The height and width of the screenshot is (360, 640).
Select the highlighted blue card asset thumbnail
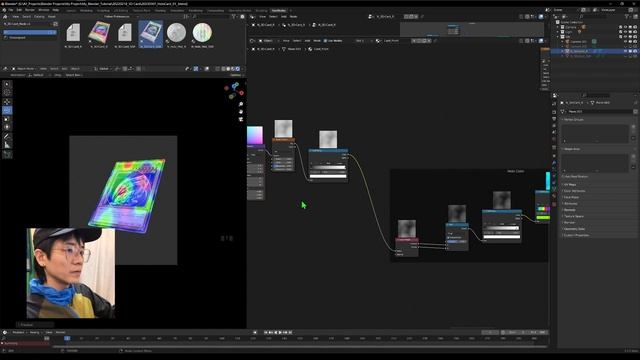[x=151, y=33]
